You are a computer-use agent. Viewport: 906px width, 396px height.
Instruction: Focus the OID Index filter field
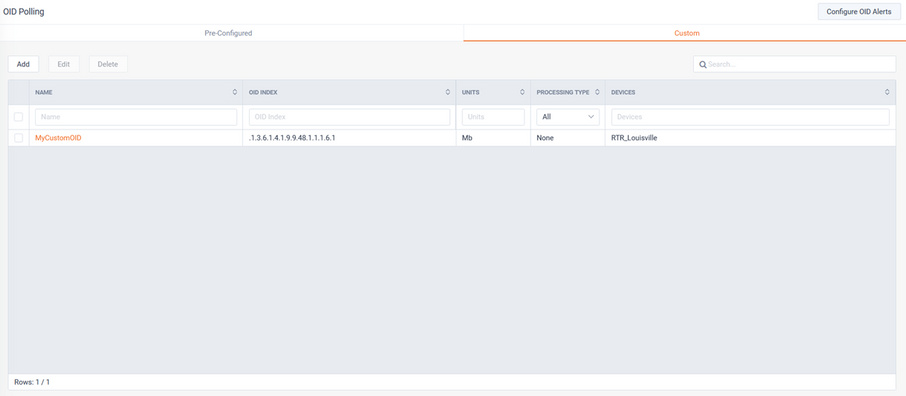click(x=350, y=117)
